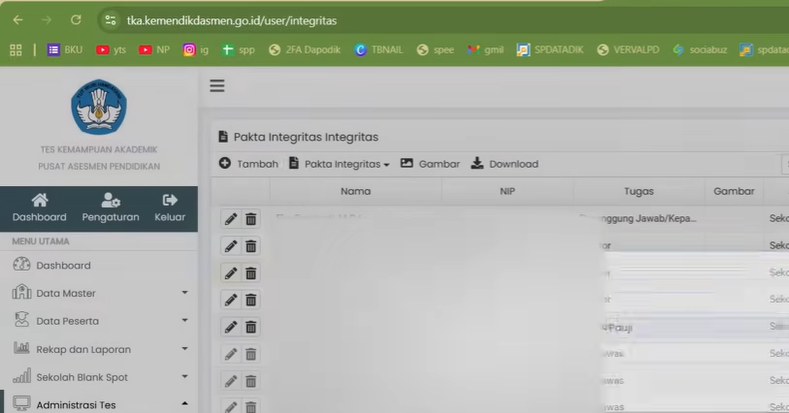Open the spee bookmark
The image size is (789, 413).
point(435,50)
